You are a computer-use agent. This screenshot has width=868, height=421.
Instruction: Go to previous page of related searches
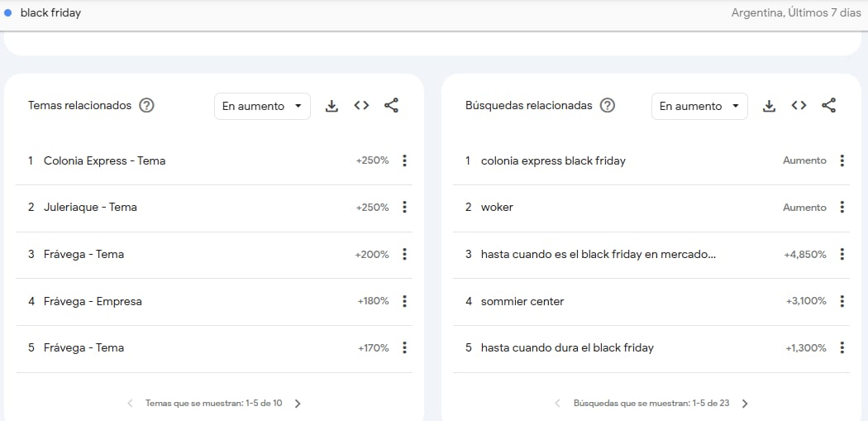[x=557, y=404]
